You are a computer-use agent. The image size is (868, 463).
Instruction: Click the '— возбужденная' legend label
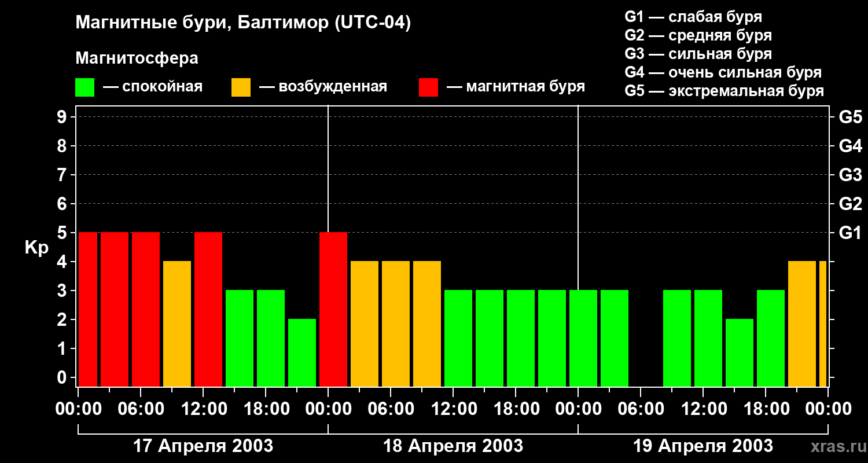pyautogui.click(x=323, y=87)
